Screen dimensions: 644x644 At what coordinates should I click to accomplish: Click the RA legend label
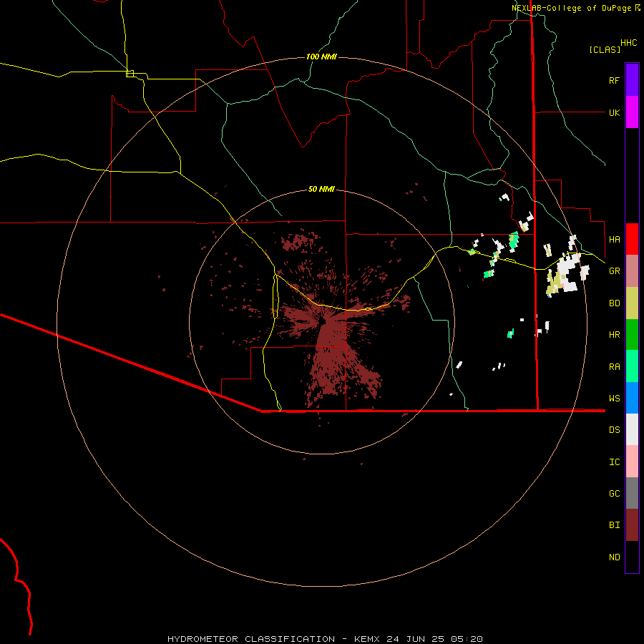point(614,366)
